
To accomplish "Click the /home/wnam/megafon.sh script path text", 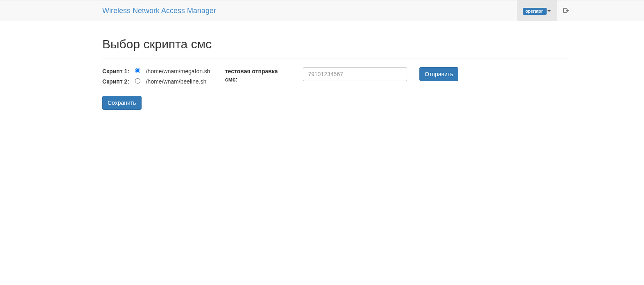I will [178, 71].
